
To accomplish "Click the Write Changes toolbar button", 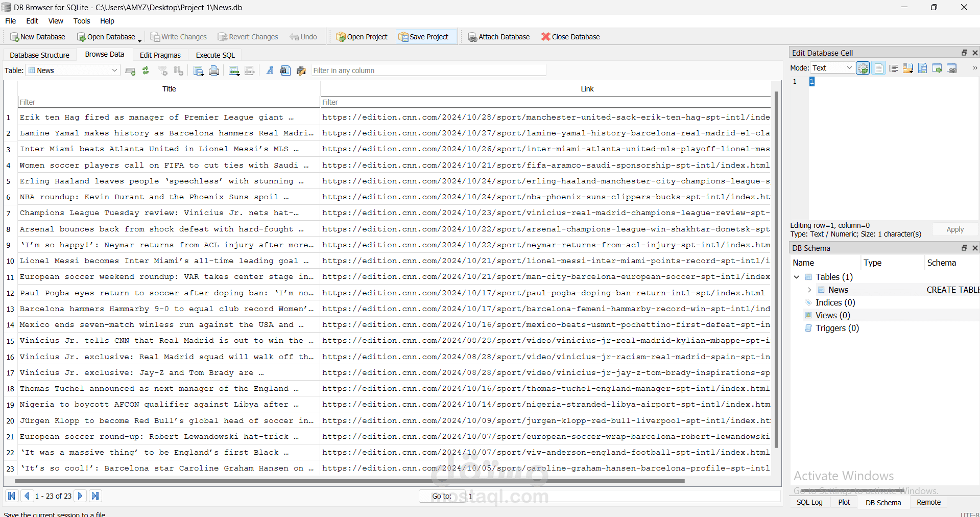I will click(x=179, y=37).
